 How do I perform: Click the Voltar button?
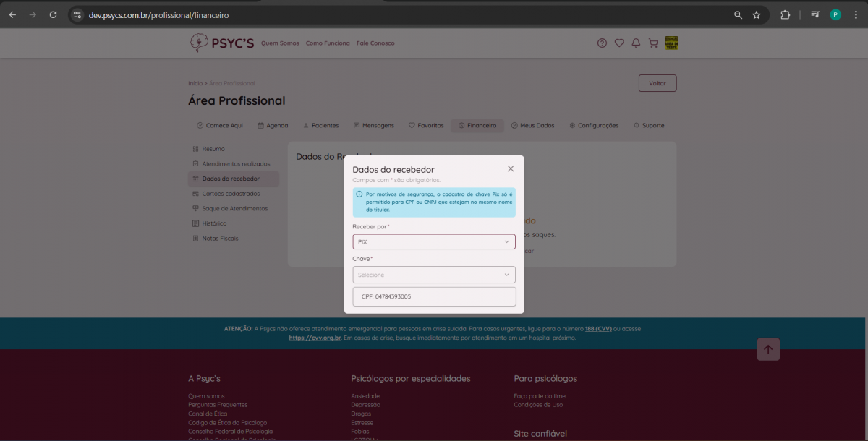(x=657, y=83)
